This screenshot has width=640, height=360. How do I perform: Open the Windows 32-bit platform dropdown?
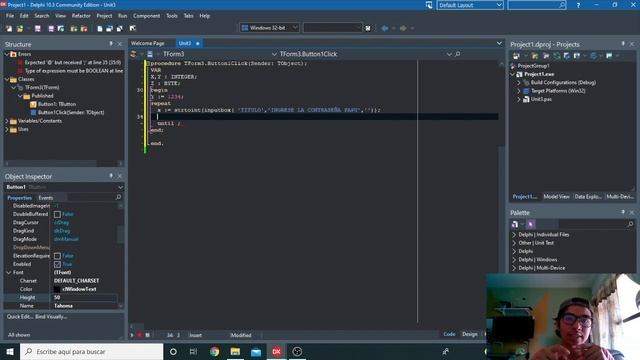[x=295, y=28]
